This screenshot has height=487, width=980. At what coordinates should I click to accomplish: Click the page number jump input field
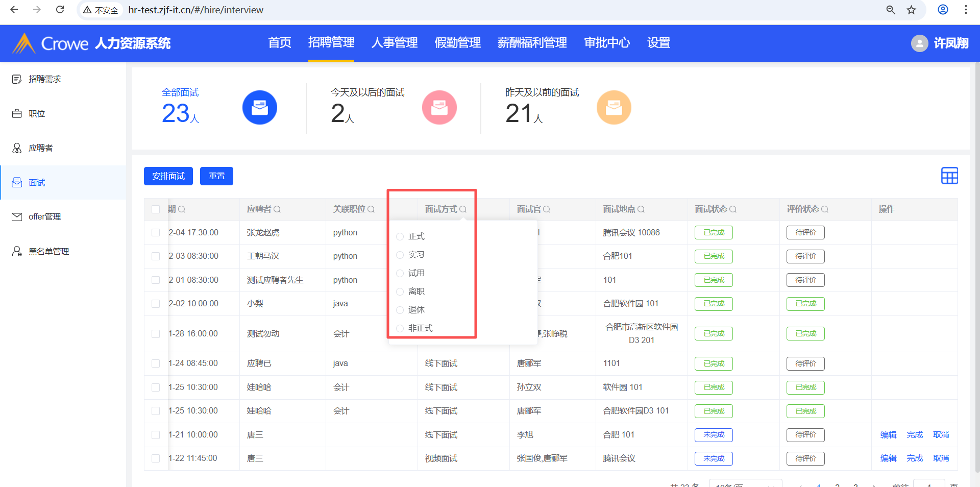tap(928, 483)
